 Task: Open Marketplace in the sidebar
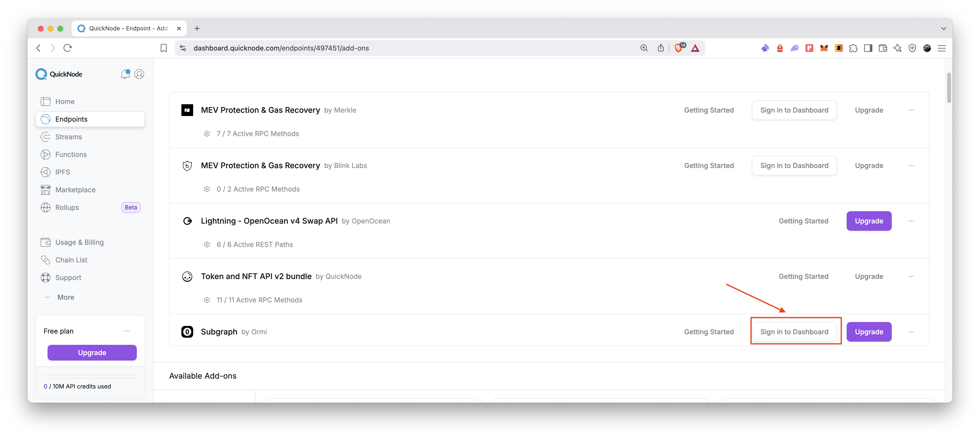[x=90, y=190]
